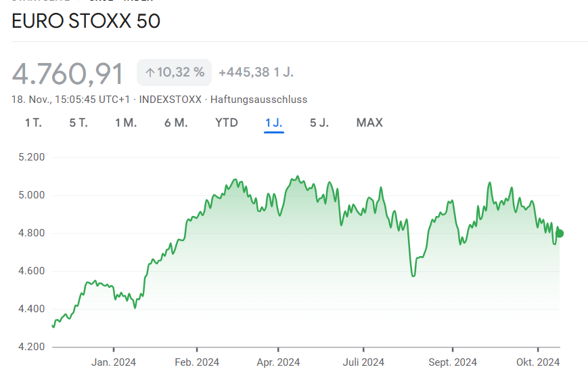Select the 5 T. time range tab
Screen dimensions: 588x382
tap(78, 123)
